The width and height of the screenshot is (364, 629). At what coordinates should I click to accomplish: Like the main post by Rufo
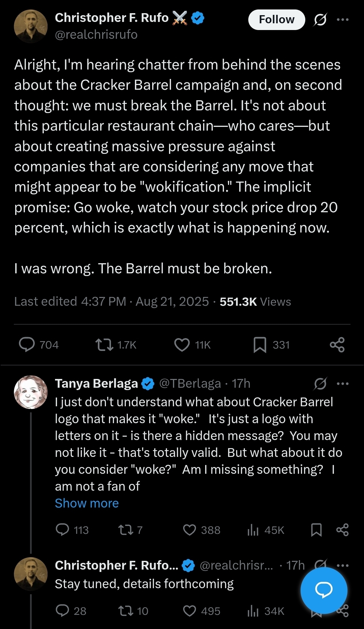(x=182, y=345)
